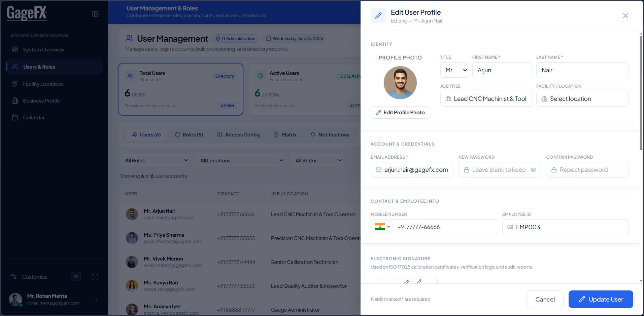Viewport: 644px width, 316px height.
Task: Click the First Name field with Arjun
Action: coord(502,70)
